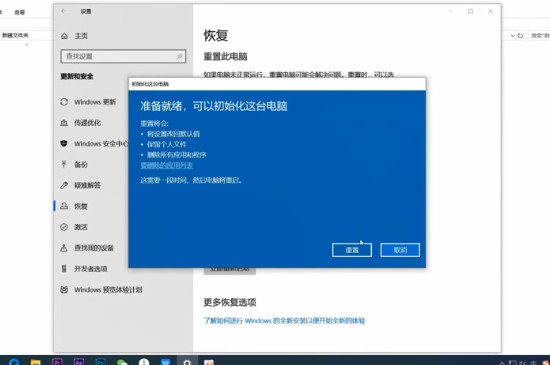Click the 更多恢复选项 heading

(x=230, y=302)
